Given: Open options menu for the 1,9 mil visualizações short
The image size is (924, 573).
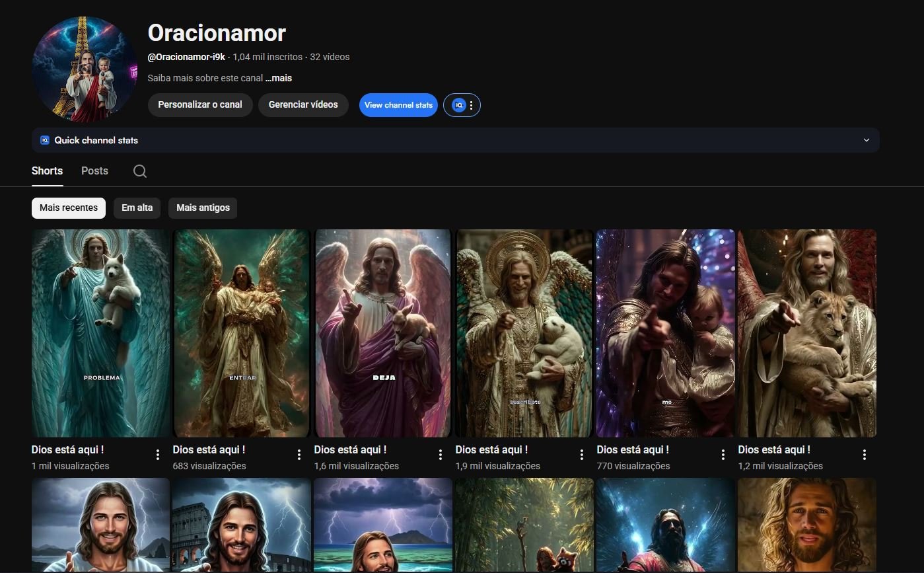Looking at the screenshot, I should (x=582, y=455).
